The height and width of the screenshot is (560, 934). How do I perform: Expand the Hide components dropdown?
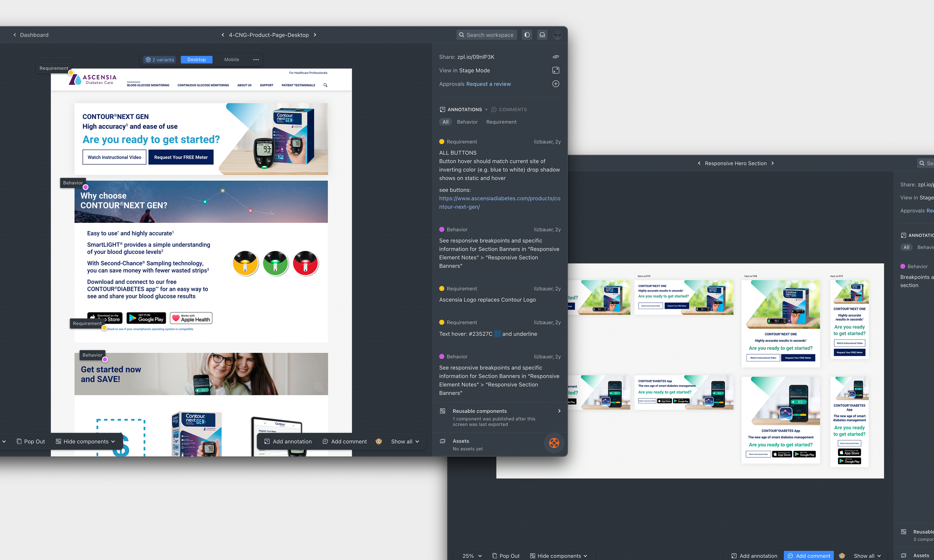[85, 442]
